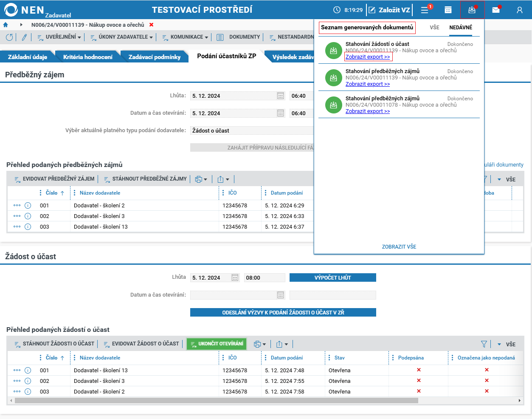This screenshot has width=532, height=419.
Task: Select the VŠE tab in documents panel
Action: click(434, 27)
